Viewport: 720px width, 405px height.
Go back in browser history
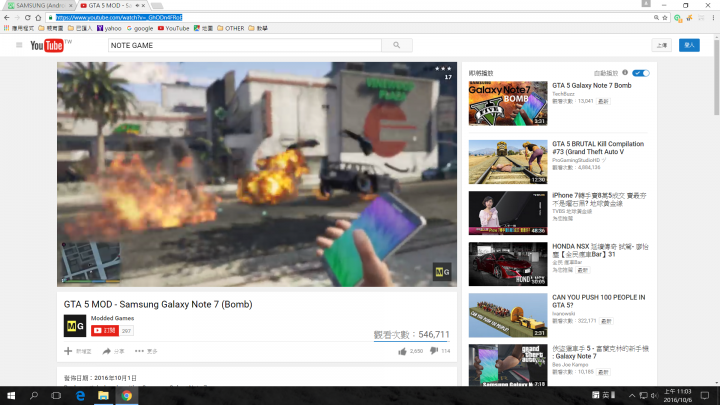coord(6,17)
